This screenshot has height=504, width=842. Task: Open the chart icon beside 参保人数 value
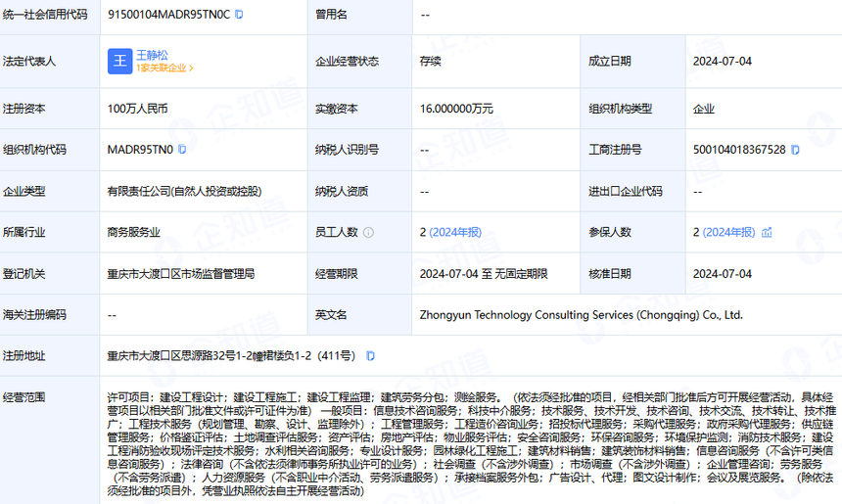pos(767,233)
